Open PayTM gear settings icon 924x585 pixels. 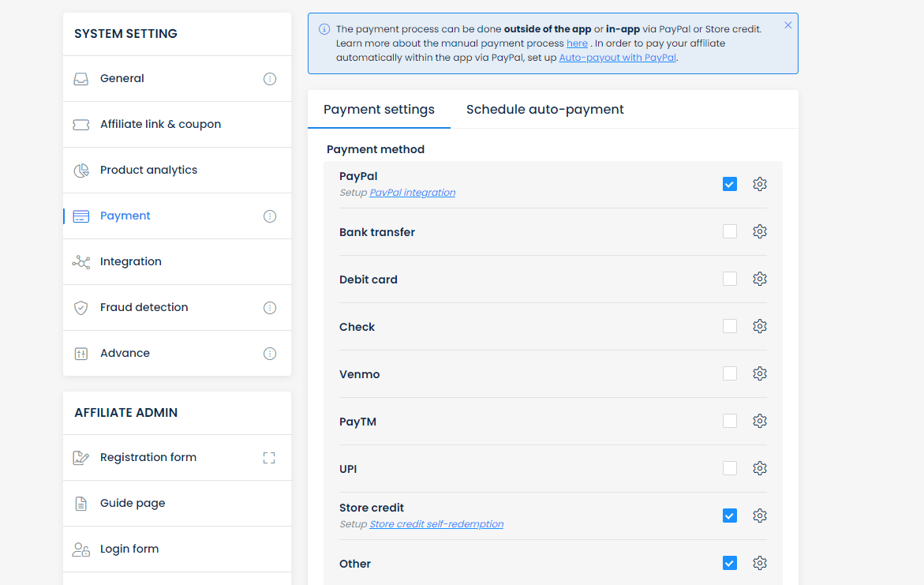click(x=760, y=421)
